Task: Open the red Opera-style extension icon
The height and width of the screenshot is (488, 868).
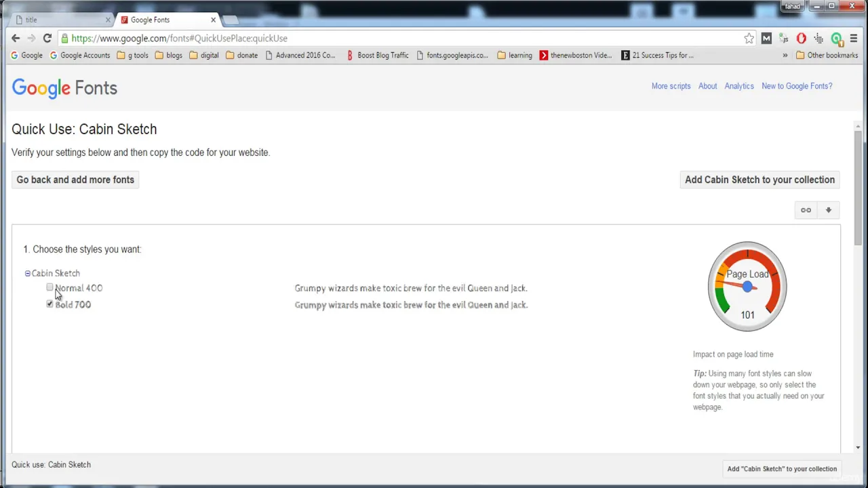Action: click(802, 39)
